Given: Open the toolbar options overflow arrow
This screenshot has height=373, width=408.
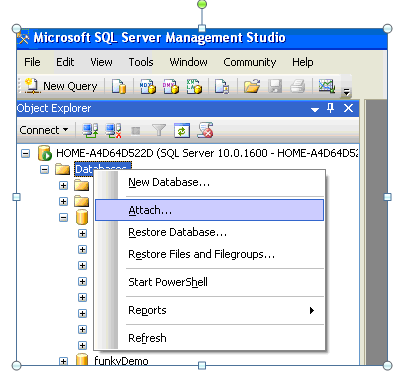Looking at the screenshot, I should [x=346, y=91].
